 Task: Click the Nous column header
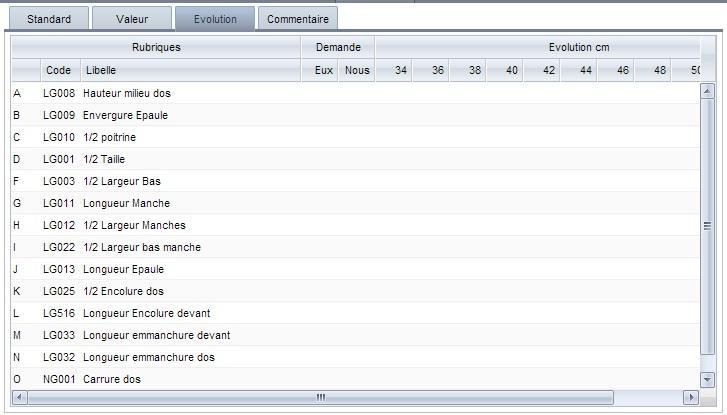tap(357, 71)
